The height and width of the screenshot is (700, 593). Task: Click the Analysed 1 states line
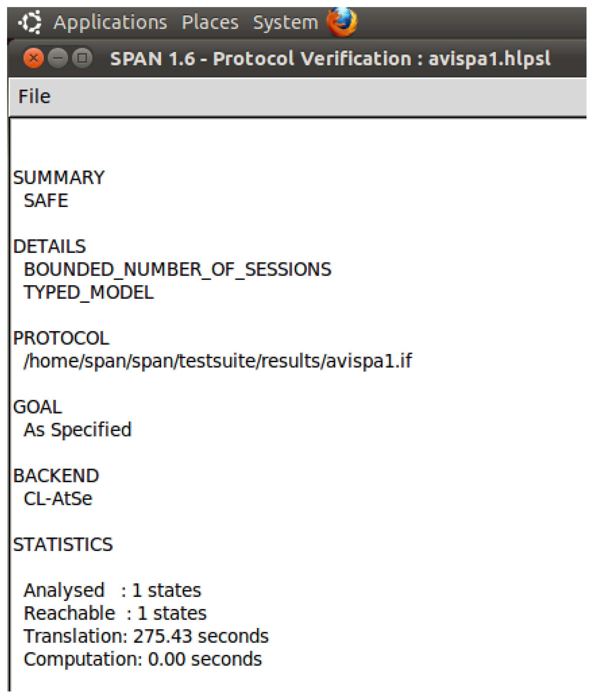pos(112,590)
